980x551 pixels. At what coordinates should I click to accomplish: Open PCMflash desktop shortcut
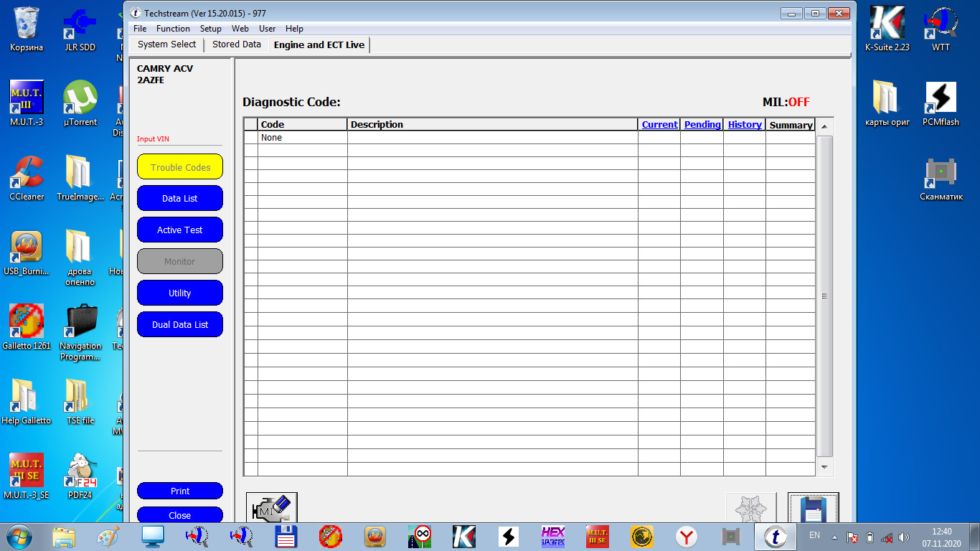point(941,103)
